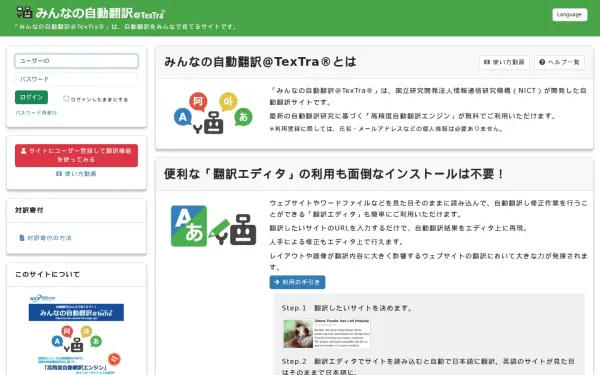Click the みんなの自動翻訳@TexTra®とは heading
Image resolution: width=600 pixels, height=375 pixels.
point(260,62)
